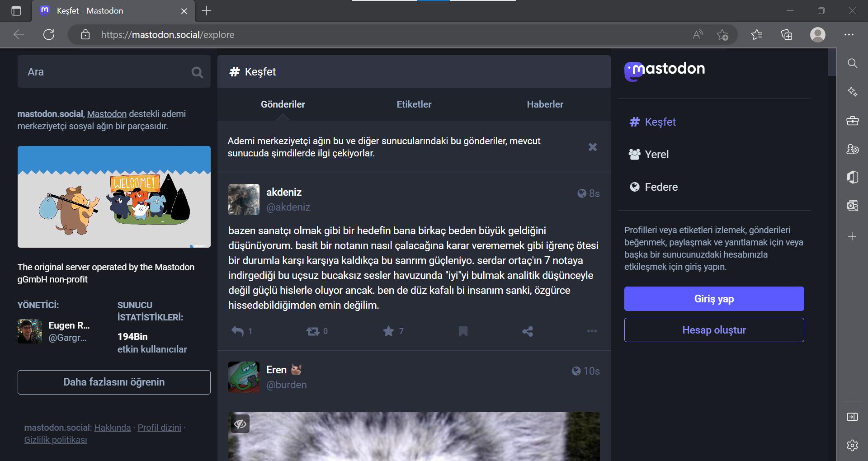
Task: Boost akdeniz's post with the retweet icon
Action: [313, 331]
